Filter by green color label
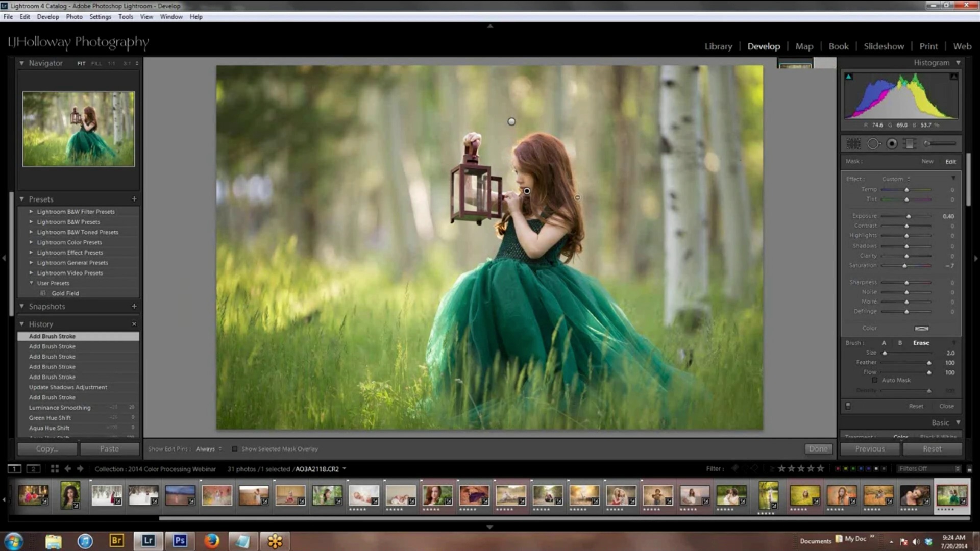 [853, 468]
